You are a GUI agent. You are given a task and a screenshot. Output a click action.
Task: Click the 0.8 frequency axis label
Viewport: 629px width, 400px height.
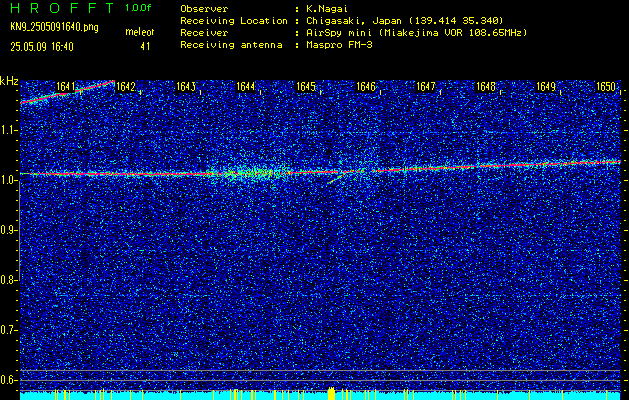(7, 280)
